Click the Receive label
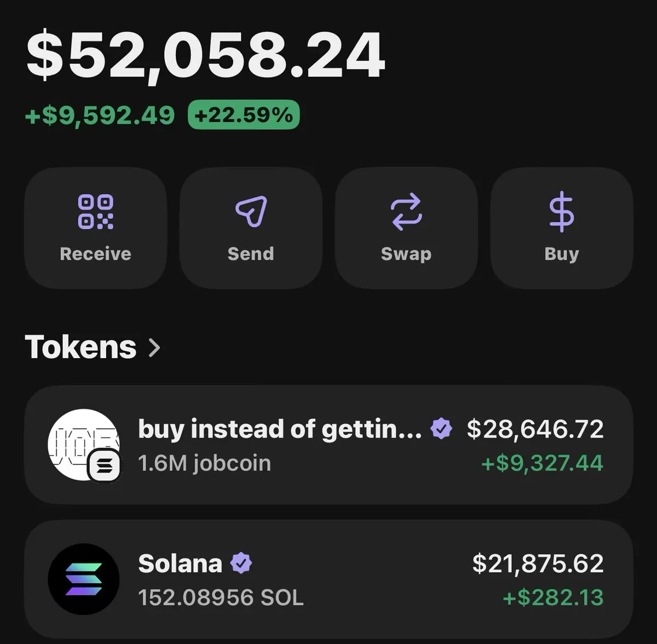Viewport: 657px width, 644px height. [x=96, y=254]
